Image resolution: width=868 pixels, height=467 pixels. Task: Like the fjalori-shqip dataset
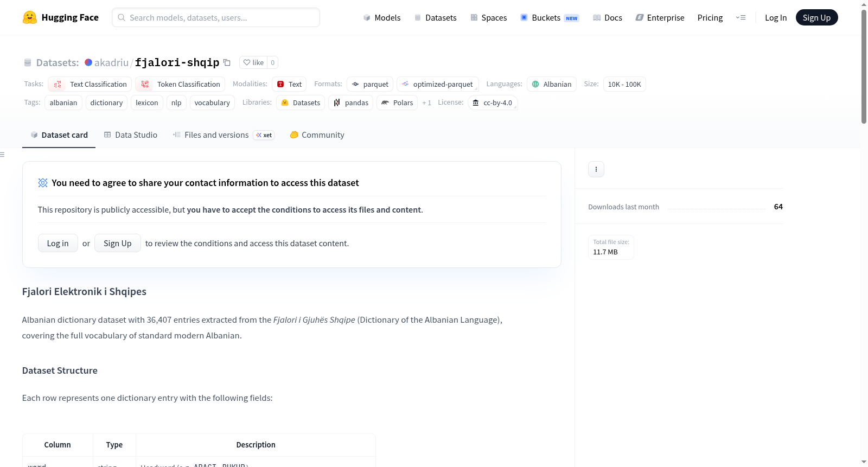click(253, 62)
